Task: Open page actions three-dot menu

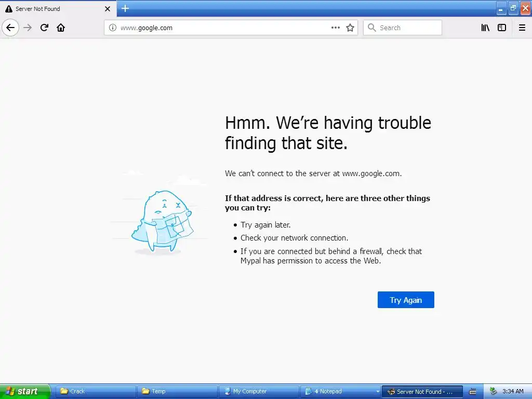Action: [x=335, y=28]
